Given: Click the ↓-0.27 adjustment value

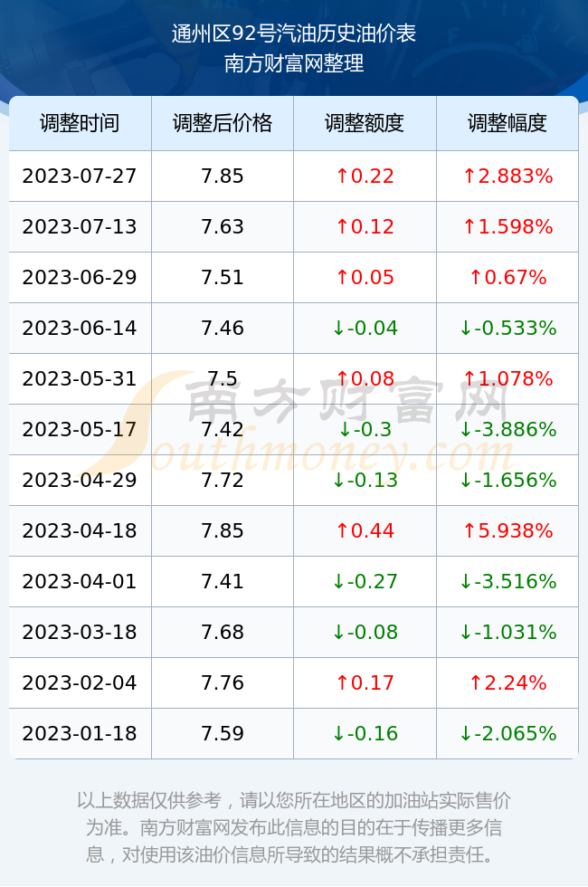Looking at the screenshot, I should point(365,581).
